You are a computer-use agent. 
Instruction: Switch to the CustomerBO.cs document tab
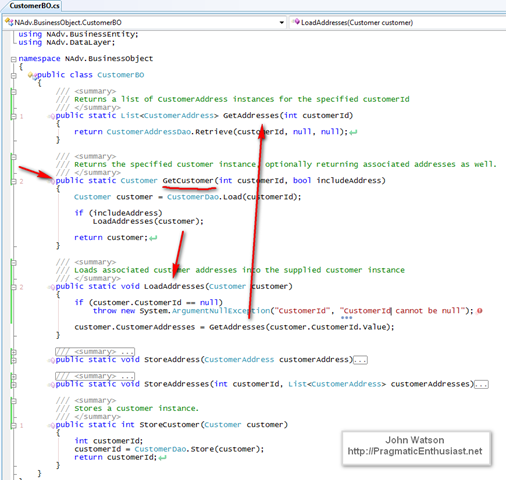(34, 5)
